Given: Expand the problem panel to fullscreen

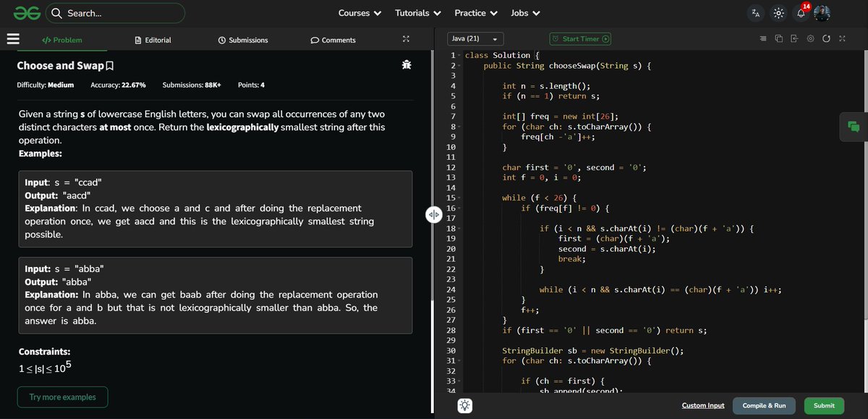Looking at the screenshot, I should 406,39.
